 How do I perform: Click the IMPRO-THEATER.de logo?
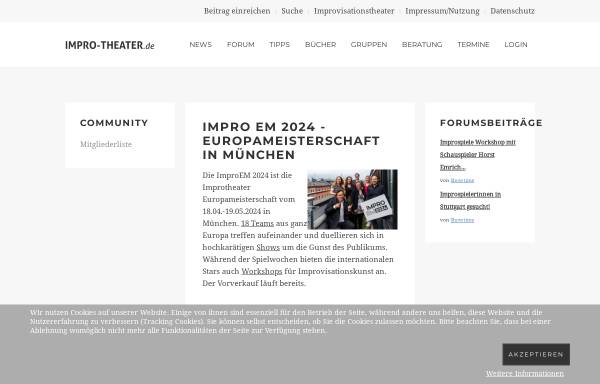click(x=109, y=45)
